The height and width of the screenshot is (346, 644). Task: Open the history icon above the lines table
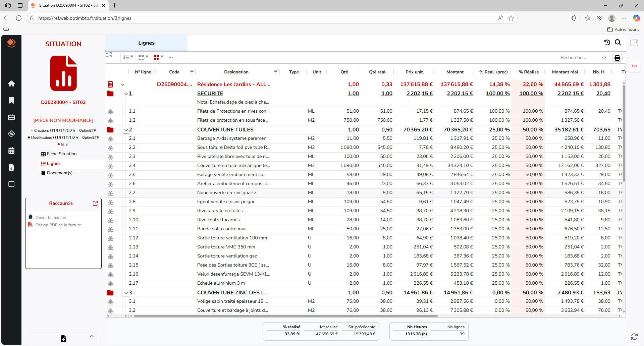tap(607, 43)
